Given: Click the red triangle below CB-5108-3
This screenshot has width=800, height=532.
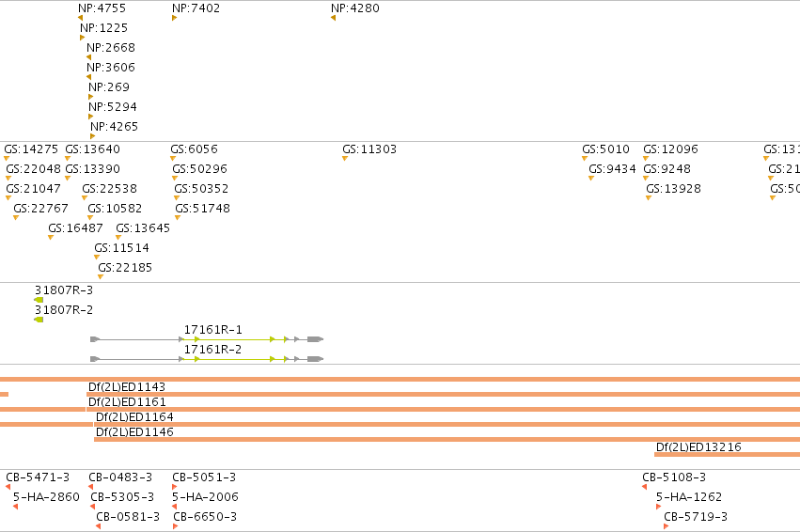Looking at the screenshot, I should 644,487.
